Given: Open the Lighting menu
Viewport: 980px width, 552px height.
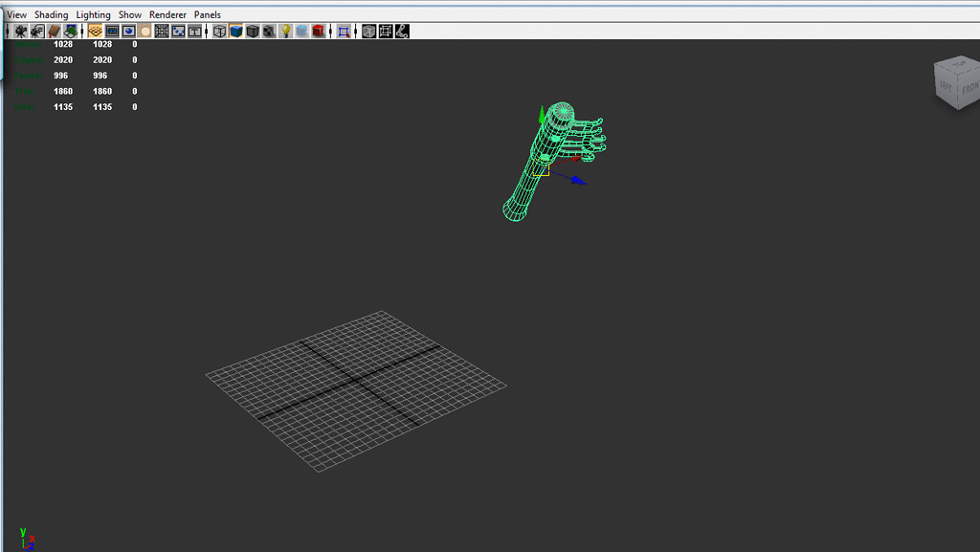Looking at the screenshot, I should click(x=93, y=14).
